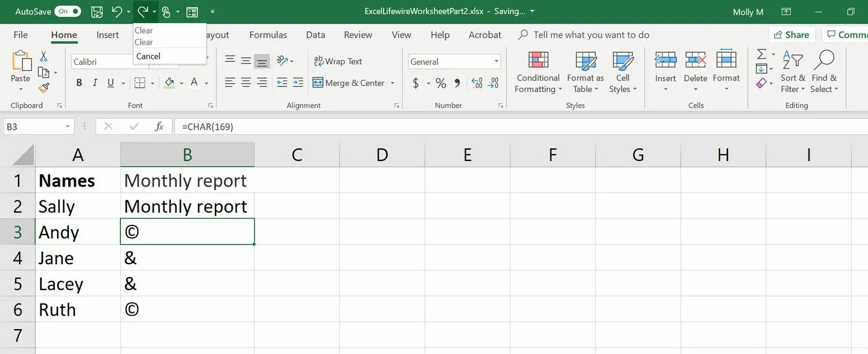The image size is (868, 354).
Task: Toggle Underline formatting
Action: [111, 83]
